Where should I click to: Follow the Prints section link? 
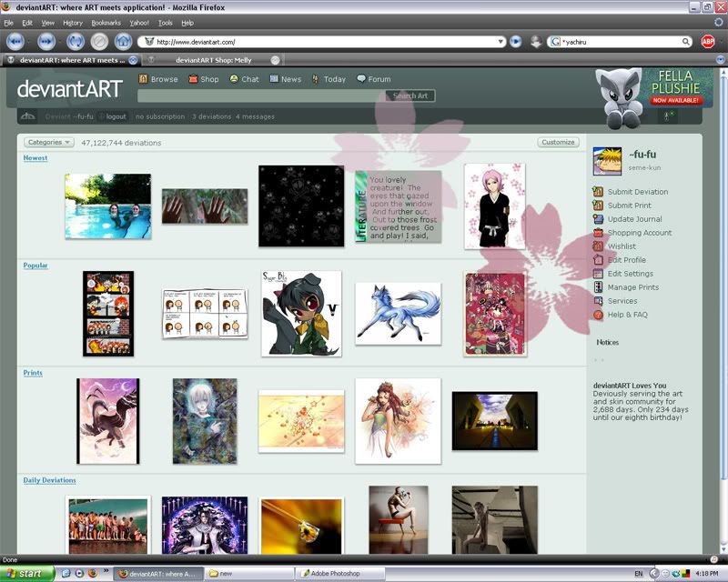coord(33,373)
